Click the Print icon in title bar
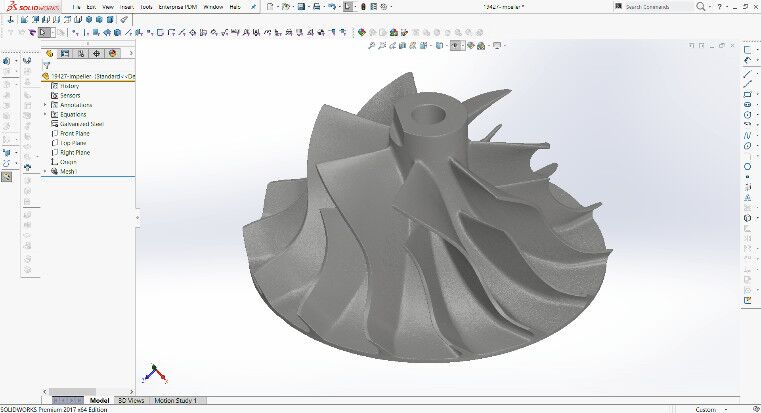761x413 pixels. (x=316, y=7)
